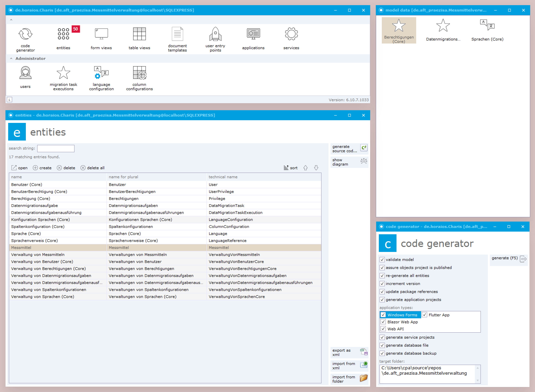Select Datenmigrations... in model data window
The width and height of the screenshot is (535, 392).
point(443,30)
